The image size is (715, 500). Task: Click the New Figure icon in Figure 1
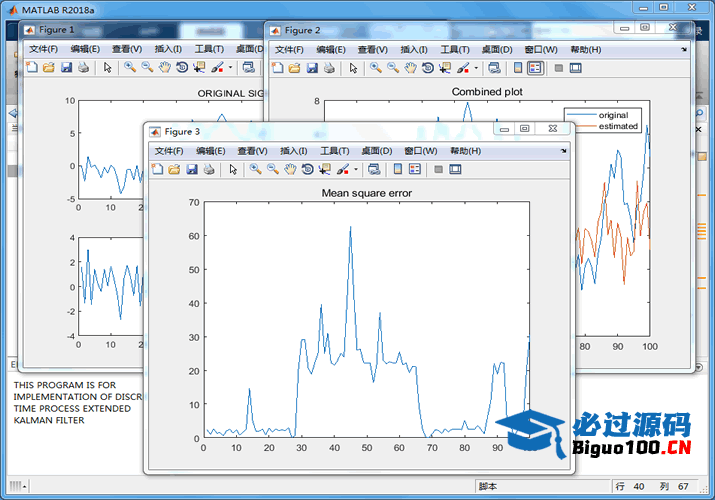point(31,68)
